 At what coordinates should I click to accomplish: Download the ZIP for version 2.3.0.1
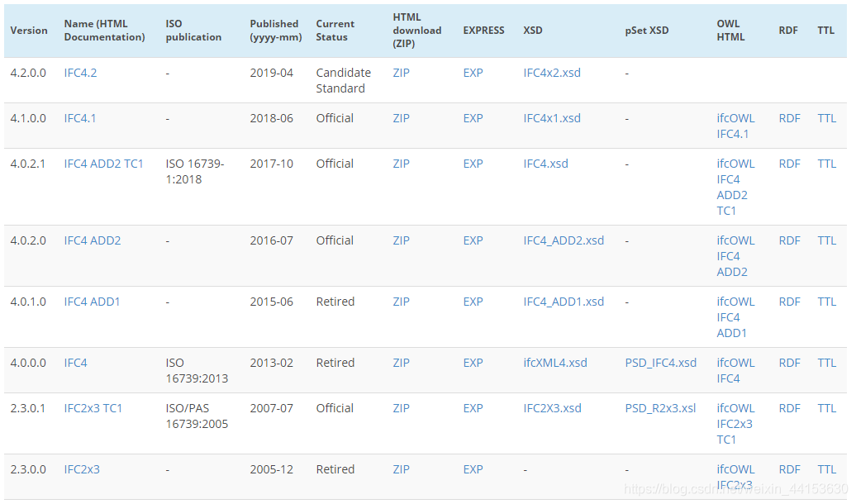(x=402, y=408)
